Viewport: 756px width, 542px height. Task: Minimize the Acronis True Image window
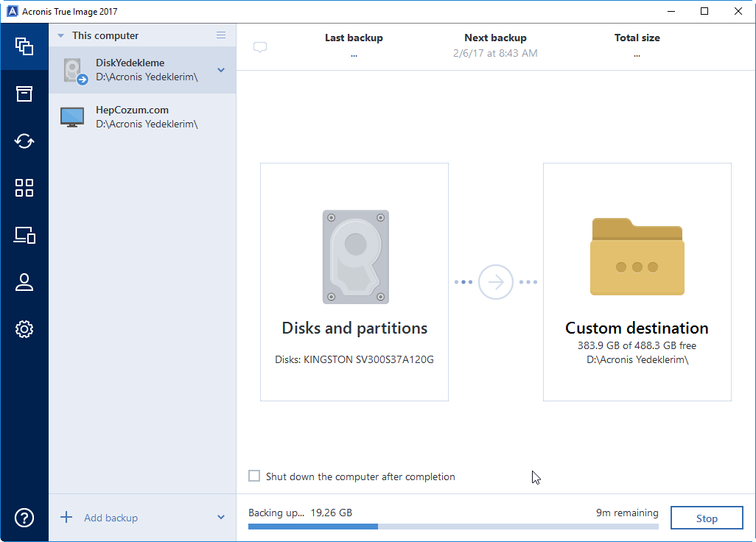[671, 11]
